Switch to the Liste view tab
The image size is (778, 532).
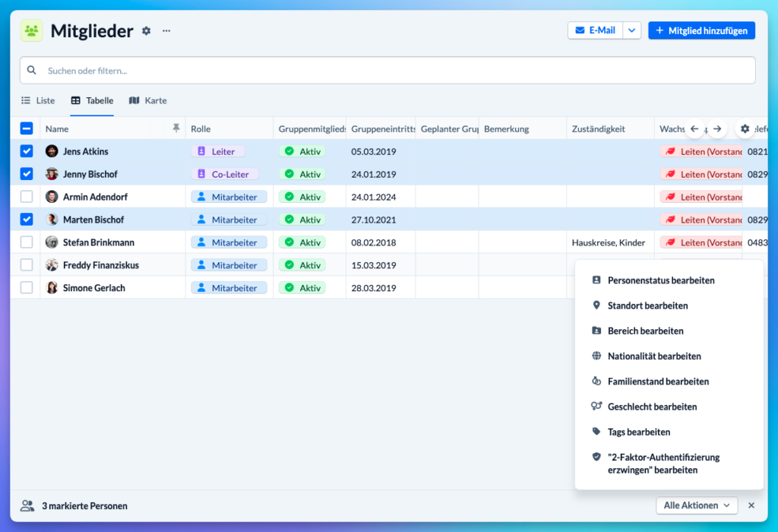coord(38,100)
